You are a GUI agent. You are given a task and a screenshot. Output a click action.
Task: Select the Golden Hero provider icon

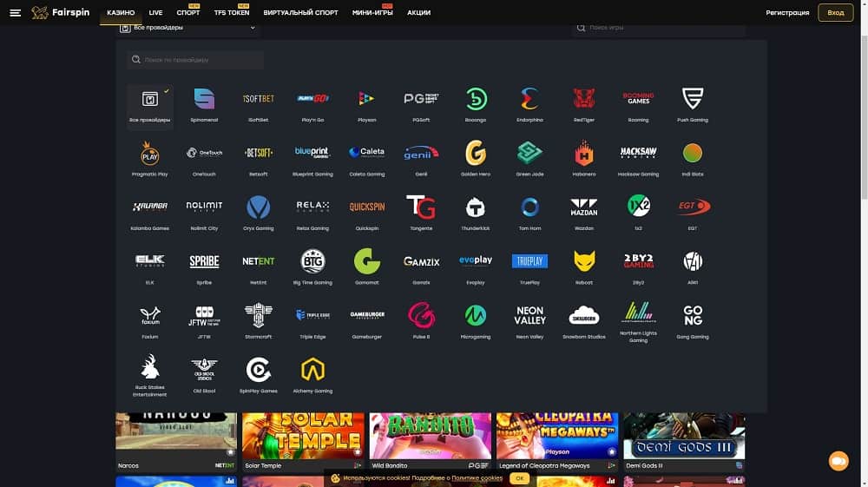476,155
